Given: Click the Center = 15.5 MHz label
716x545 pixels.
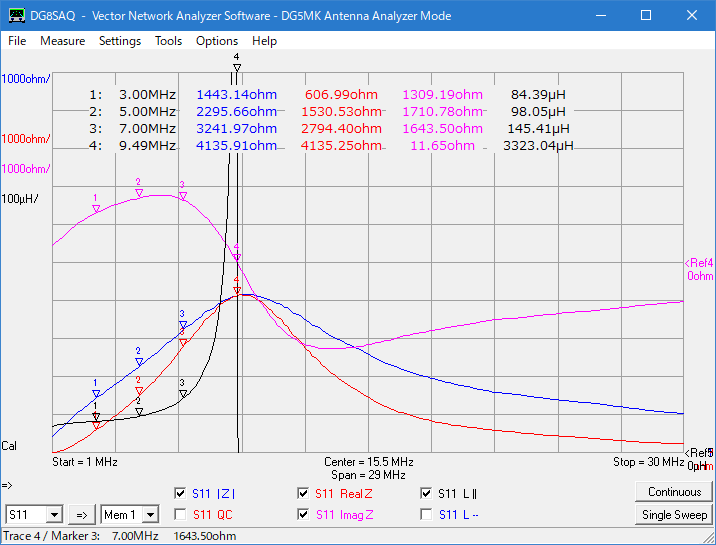Looking at the screenshot, I should pos(369,462).
